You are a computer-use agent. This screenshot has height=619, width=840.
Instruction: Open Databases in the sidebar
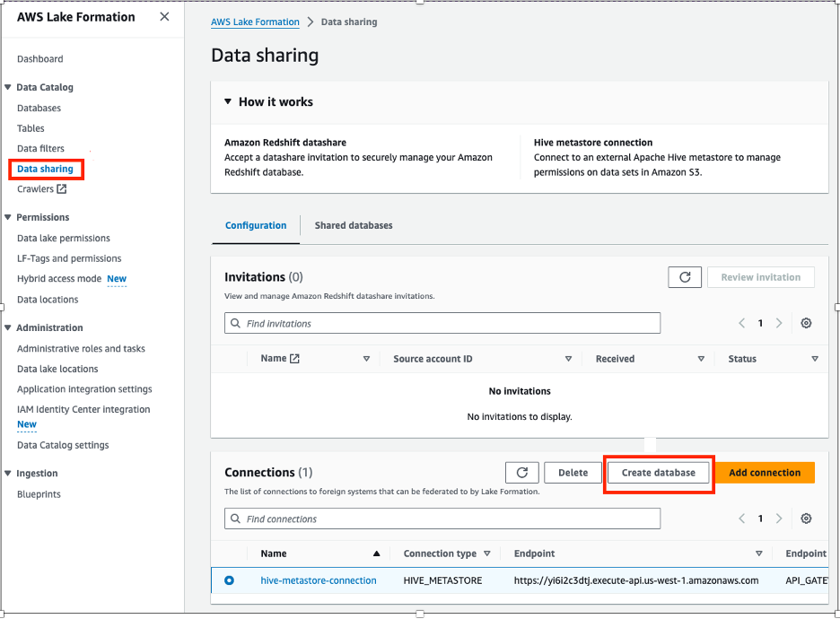[39, 108]
